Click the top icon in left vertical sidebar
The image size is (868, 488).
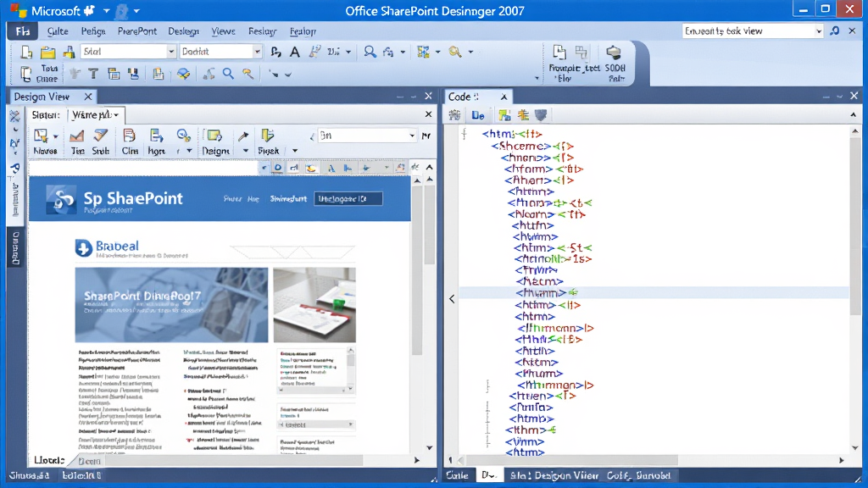click(15, 115)
